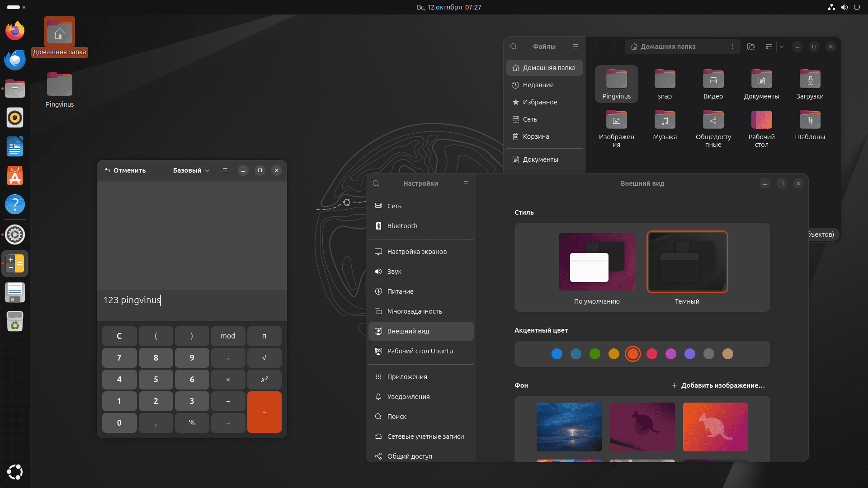Screen dimensions: 868x488
Task: Expand view options chevron in Files toolbar
Action: coord(782,47)
